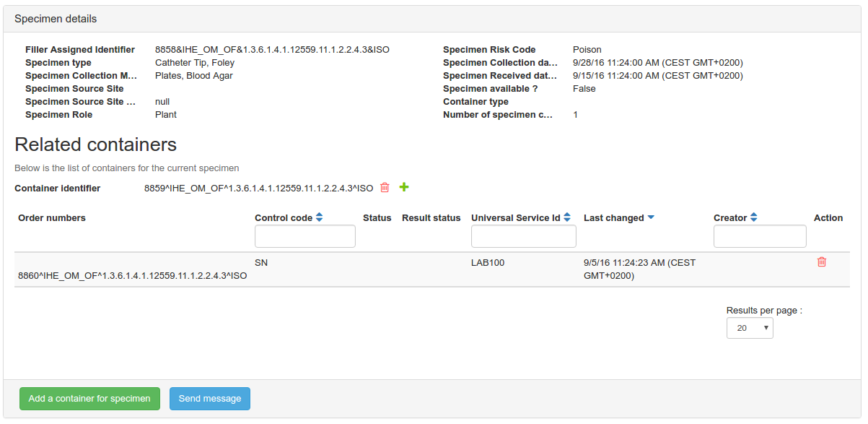Screen dimensions: 868x424
Task: Select the Creator filter text box
Action: [x=759, y=236]
